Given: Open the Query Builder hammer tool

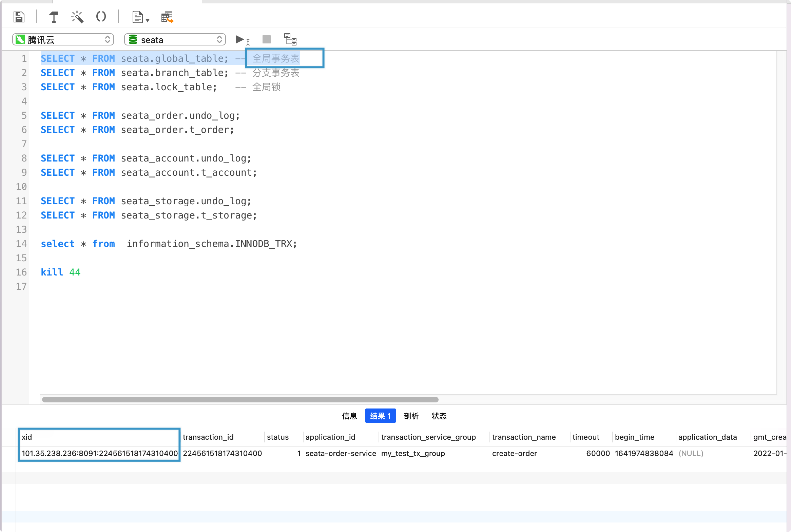Looking at the screenshot, I should (53, 17).
